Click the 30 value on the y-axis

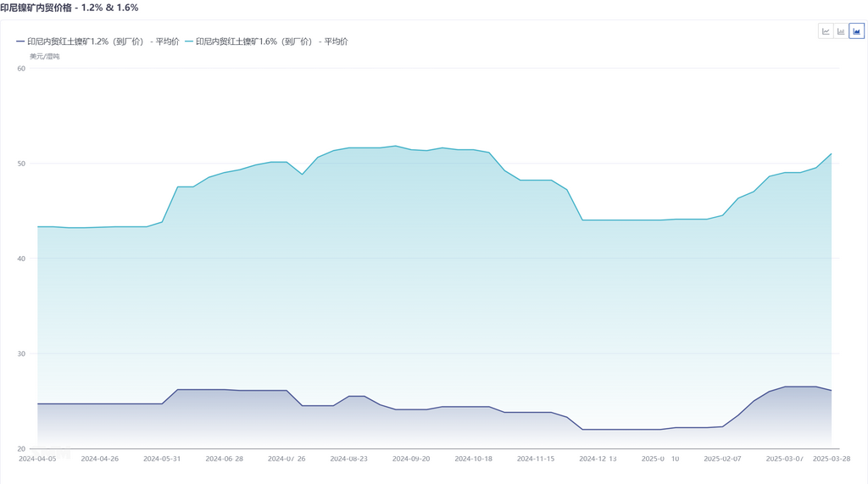[21, 353]
